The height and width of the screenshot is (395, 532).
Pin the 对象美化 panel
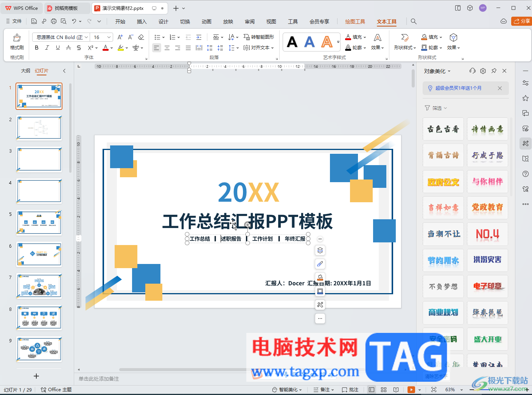(494, 71)
